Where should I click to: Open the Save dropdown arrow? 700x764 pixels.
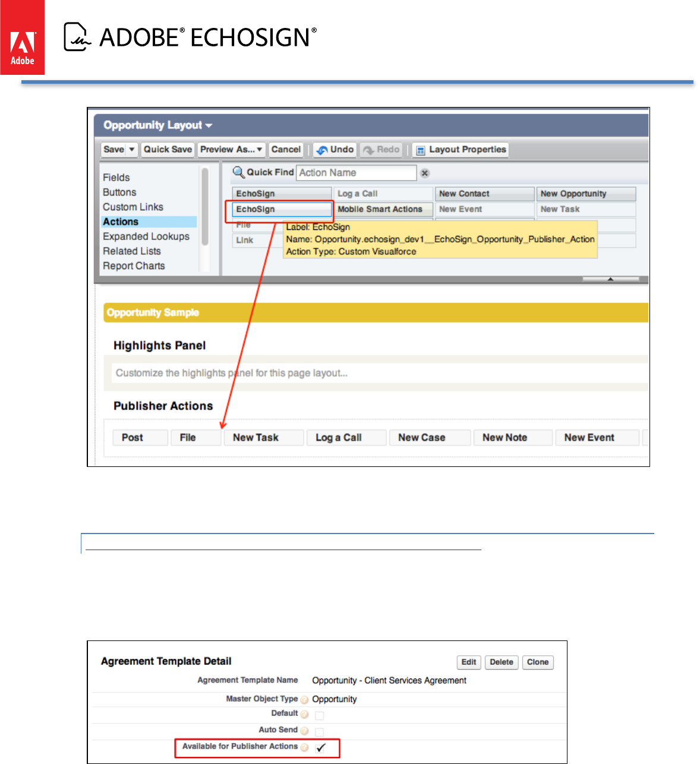(x=132, y=150)
